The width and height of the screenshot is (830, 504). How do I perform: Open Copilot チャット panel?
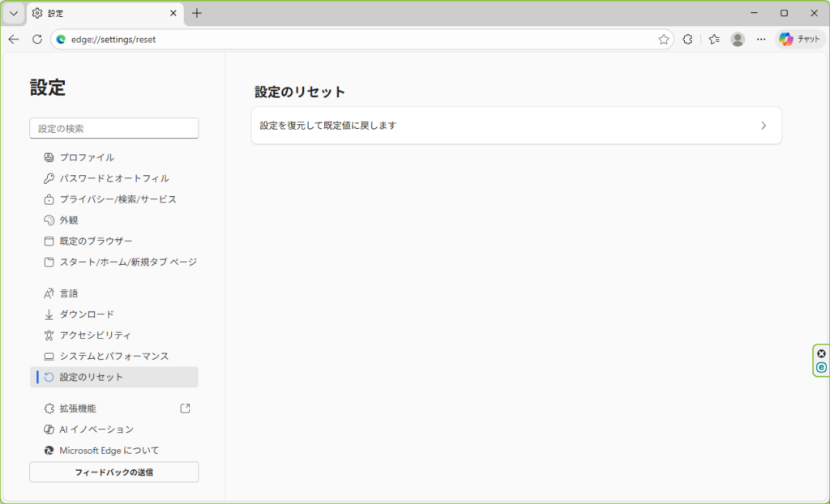pos(798,38)
